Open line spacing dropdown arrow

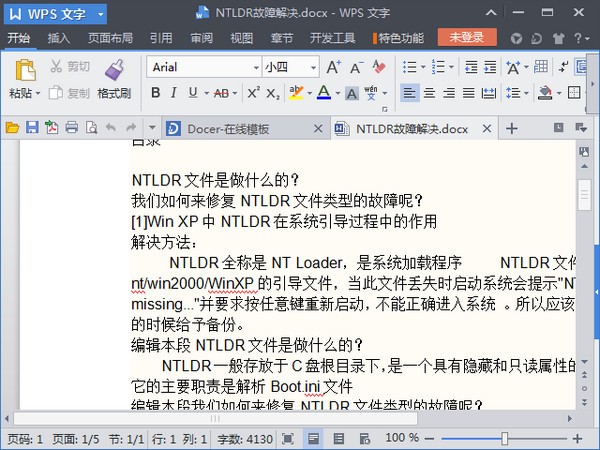(527, 93)
